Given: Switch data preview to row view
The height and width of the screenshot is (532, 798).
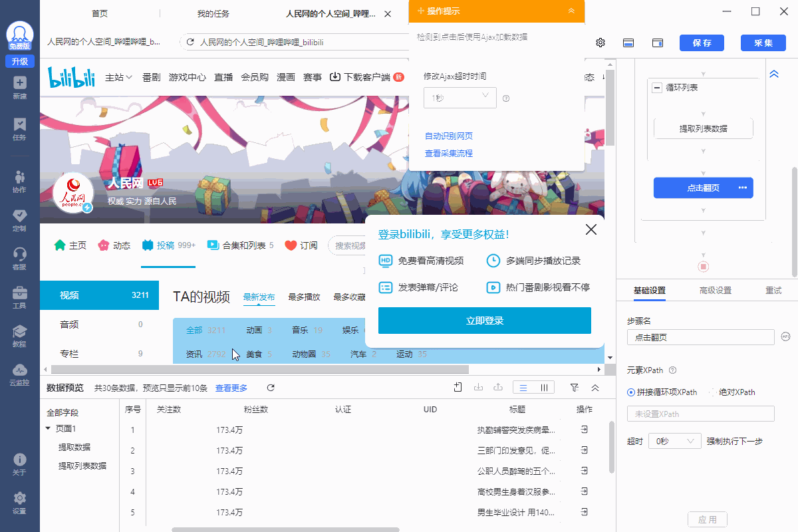Looking at the screenshot, I should (x=523, y=388).
